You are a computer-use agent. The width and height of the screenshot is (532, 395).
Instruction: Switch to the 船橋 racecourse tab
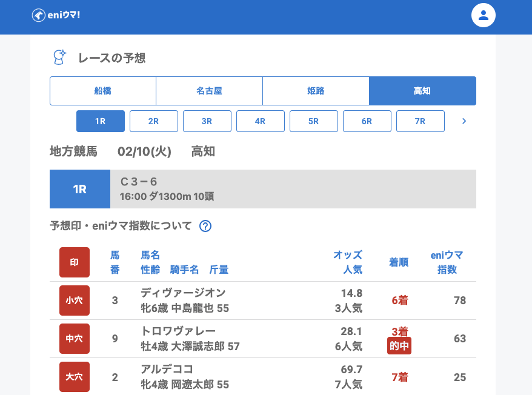click(x=103, y=91)
